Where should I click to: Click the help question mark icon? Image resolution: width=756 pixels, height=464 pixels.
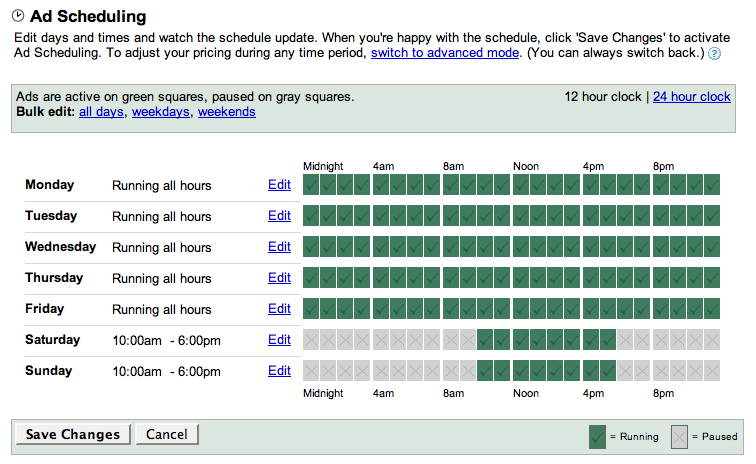[714, 54]
